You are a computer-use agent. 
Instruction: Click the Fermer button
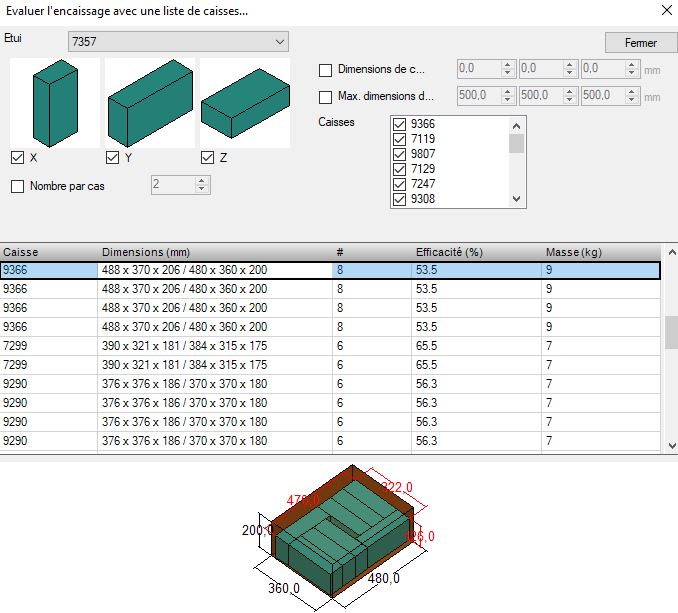click(641, 43)
